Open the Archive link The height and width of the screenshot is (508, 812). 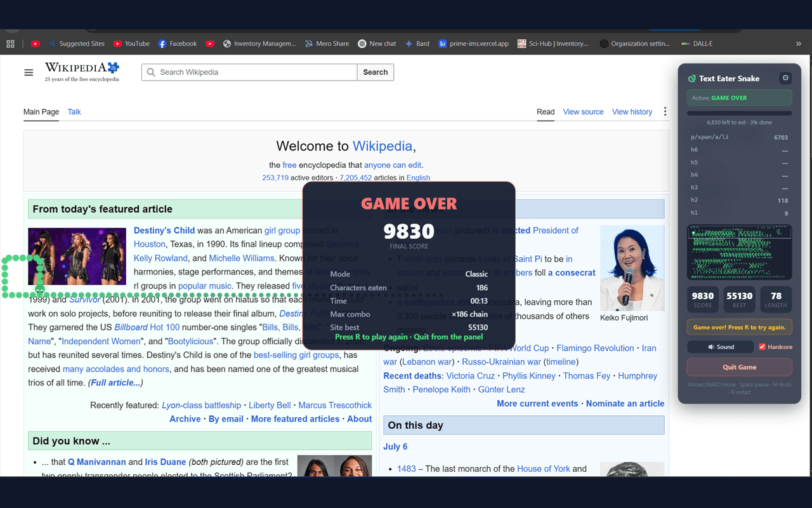185,419
